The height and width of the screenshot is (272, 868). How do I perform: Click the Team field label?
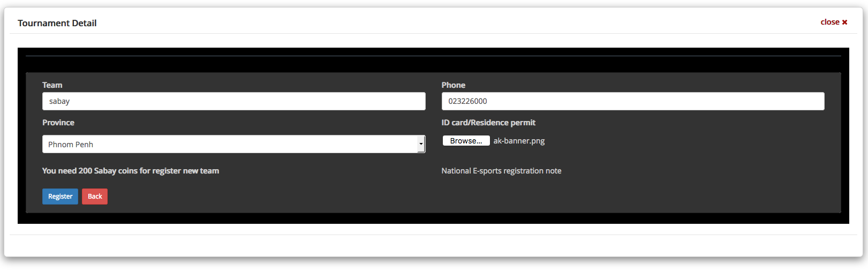tap(52, 85)
